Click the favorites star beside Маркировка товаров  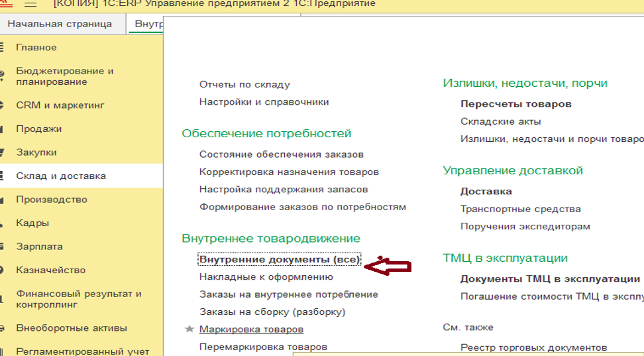click(189, 329)
